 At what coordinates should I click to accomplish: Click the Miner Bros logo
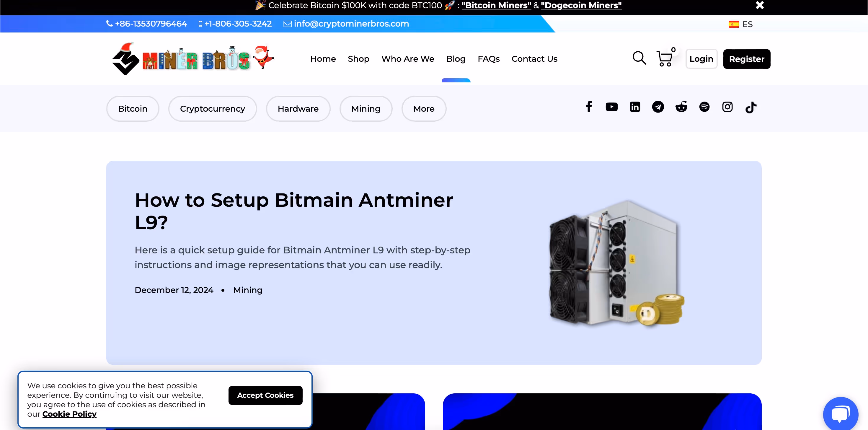193,59
